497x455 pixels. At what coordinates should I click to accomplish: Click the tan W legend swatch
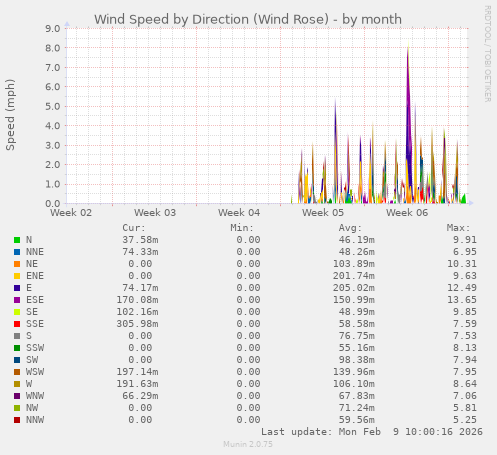click(x=17, y=384)
